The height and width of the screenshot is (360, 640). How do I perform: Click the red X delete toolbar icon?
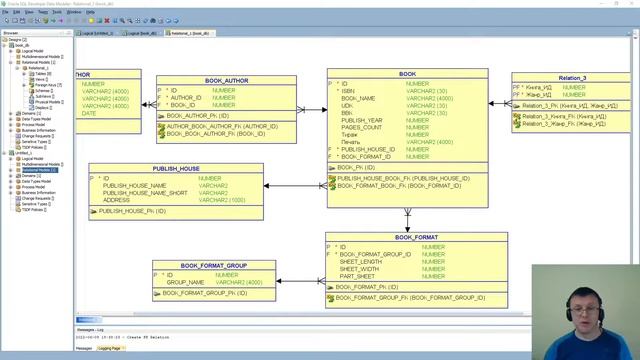point(107,20)
